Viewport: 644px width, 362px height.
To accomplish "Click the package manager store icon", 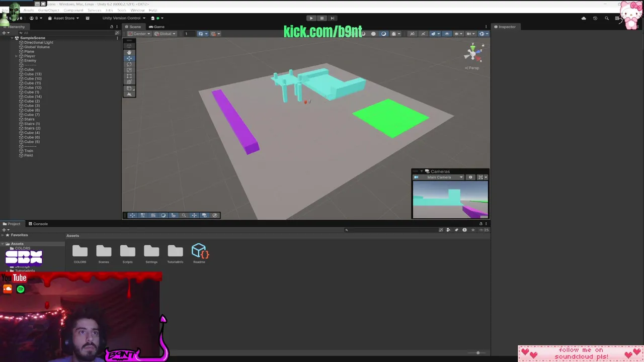I will [88, 18].
